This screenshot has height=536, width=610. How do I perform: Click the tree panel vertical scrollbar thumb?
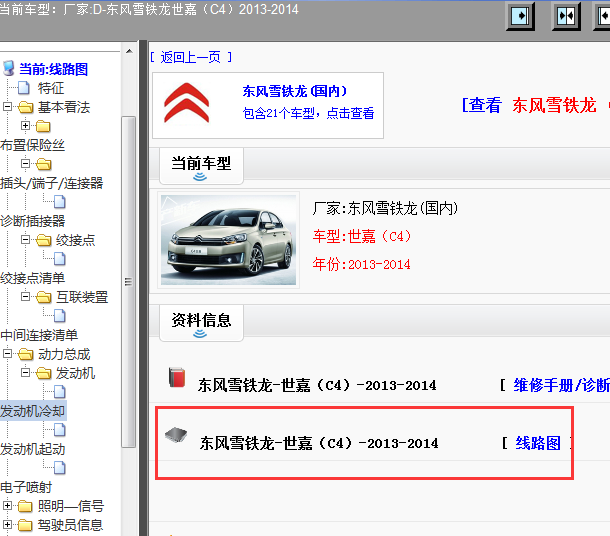click(x=129, y=282)
